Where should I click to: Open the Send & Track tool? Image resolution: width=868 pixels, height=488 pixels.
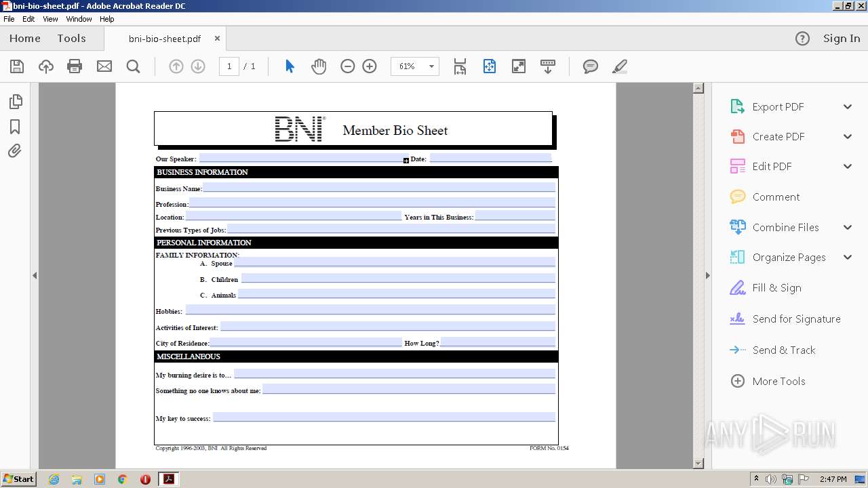(x=784, y=350)
